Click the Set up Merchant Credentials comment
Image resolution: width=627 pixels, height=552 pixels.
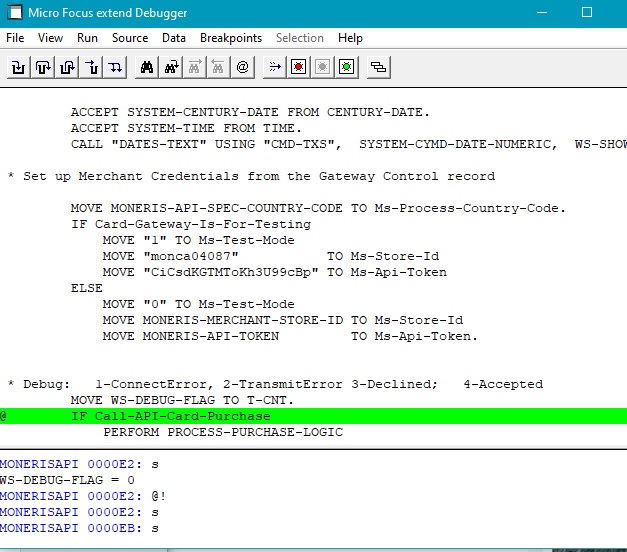click(x=251, y=176)
